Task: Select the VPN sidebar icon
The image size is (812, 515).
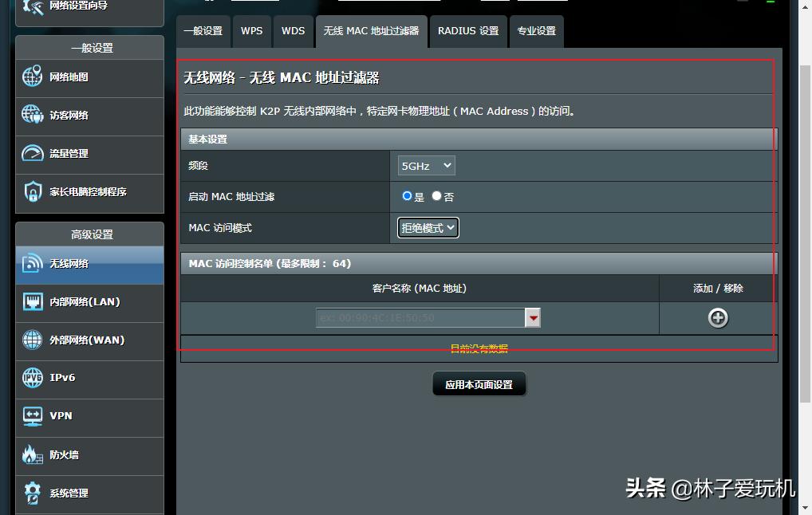Action: (x=33, y=417)
